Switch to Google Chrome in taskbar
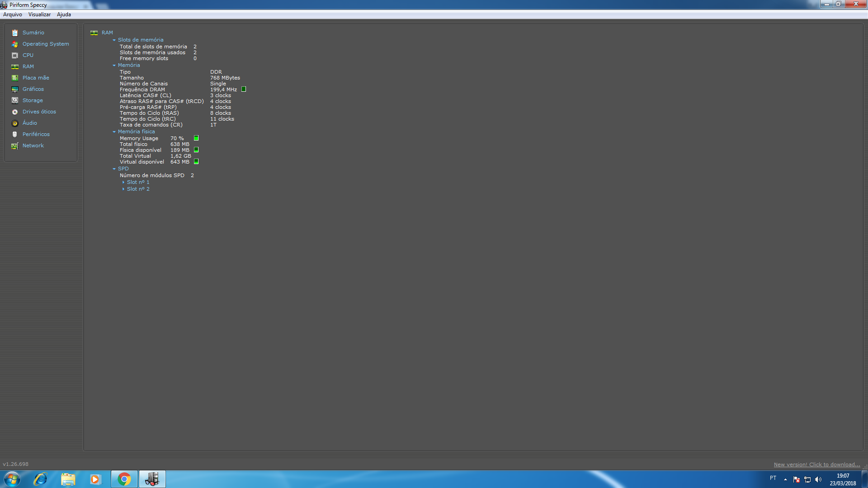This screenshot has width=868, height=488. (x=124, y=479)
